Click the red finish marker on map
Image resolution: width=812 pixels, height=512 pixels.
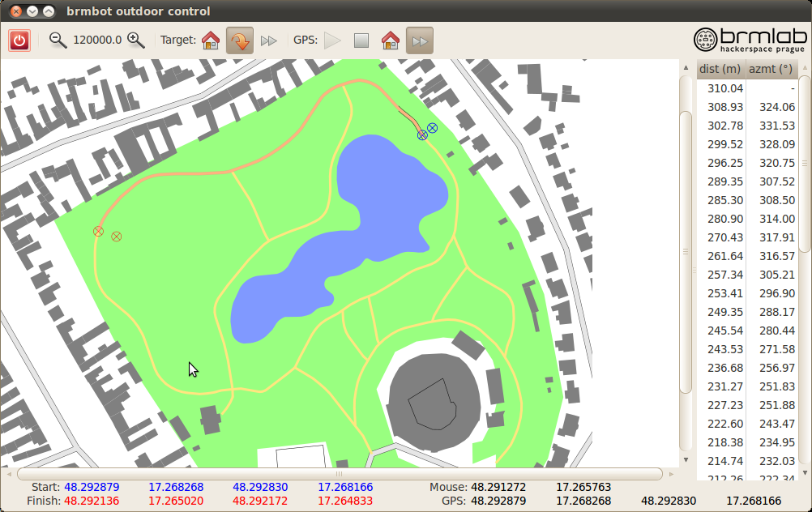pos(98,232)
